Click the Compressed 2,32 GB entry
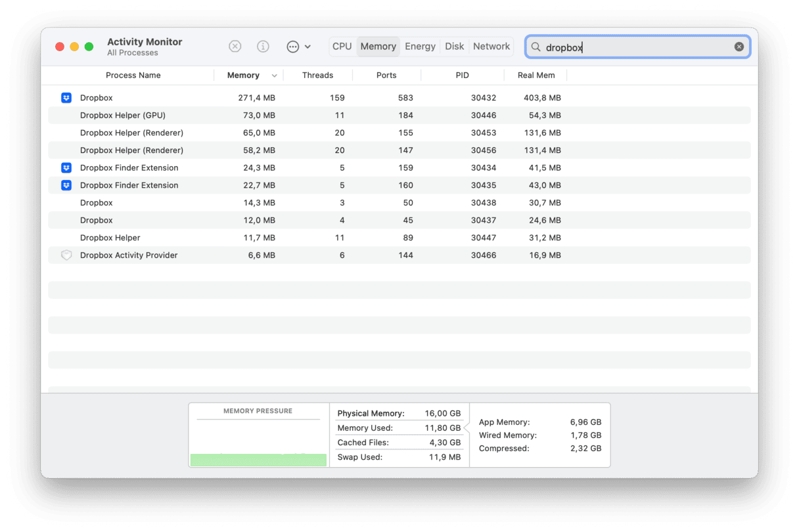This screenshot has height=532, width=799. click(x=540, y=449)
